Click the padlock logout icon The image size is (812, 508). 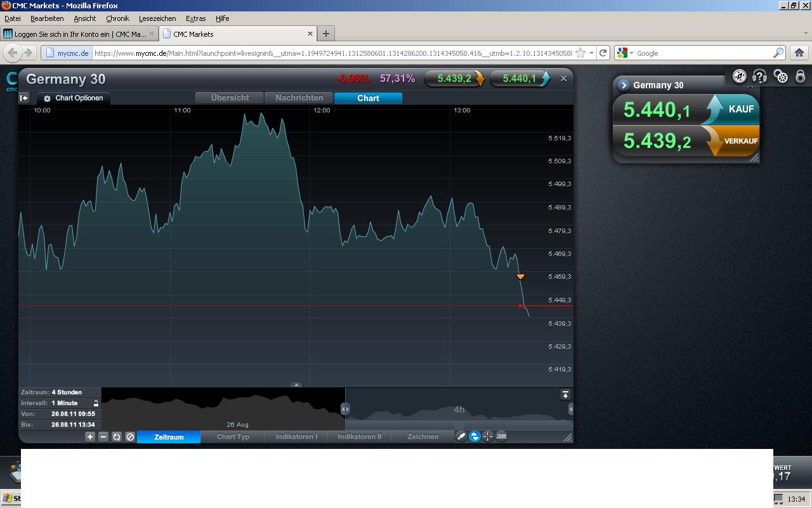pyautogui.click(x=801, y=76)
